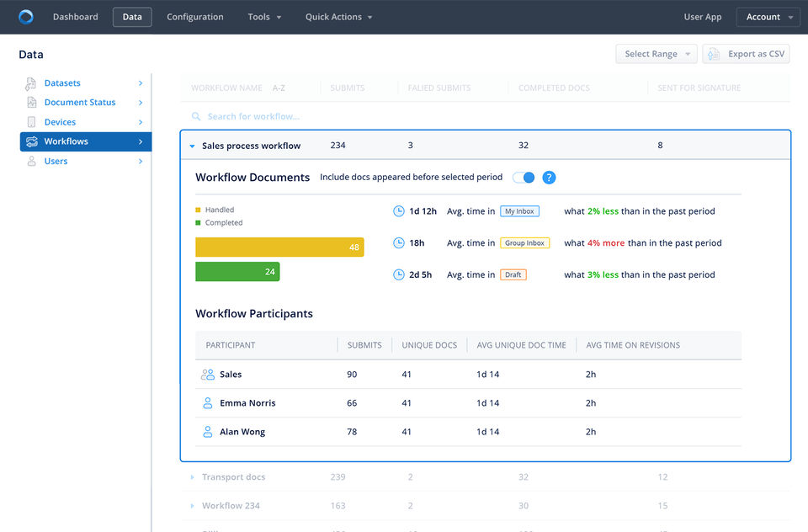Click the Sent for Signature column header

[699, 88]
